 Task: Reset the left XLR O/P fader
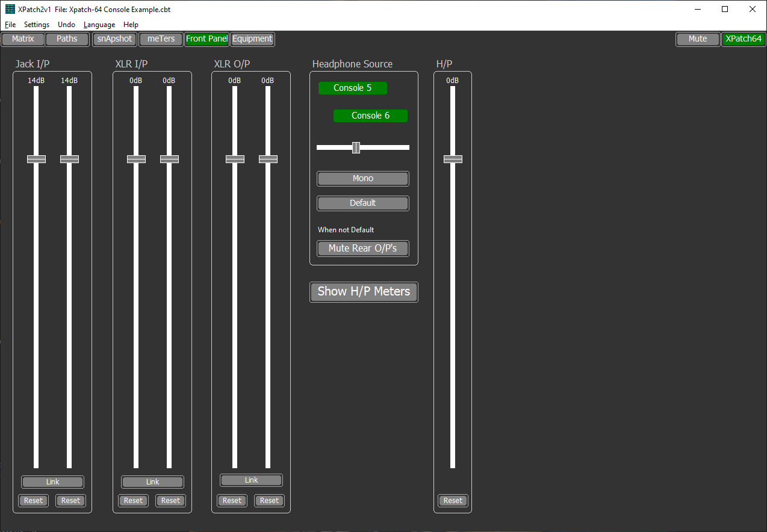232,501
